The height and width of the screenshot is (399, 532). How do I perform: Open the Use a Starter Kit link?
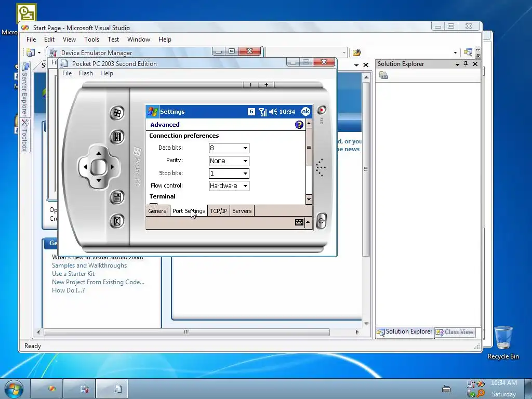(x=73, y=273)
